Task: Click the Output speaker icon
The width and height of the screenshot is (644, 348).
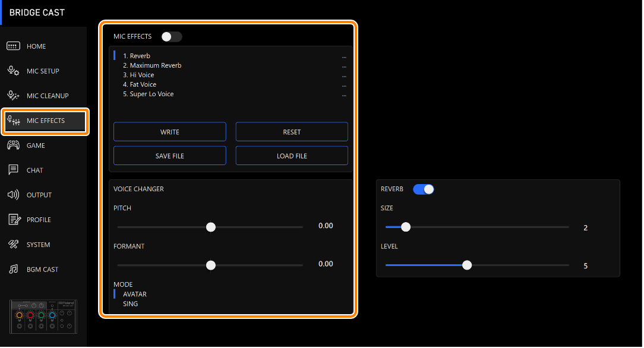Action: point(13,195)
